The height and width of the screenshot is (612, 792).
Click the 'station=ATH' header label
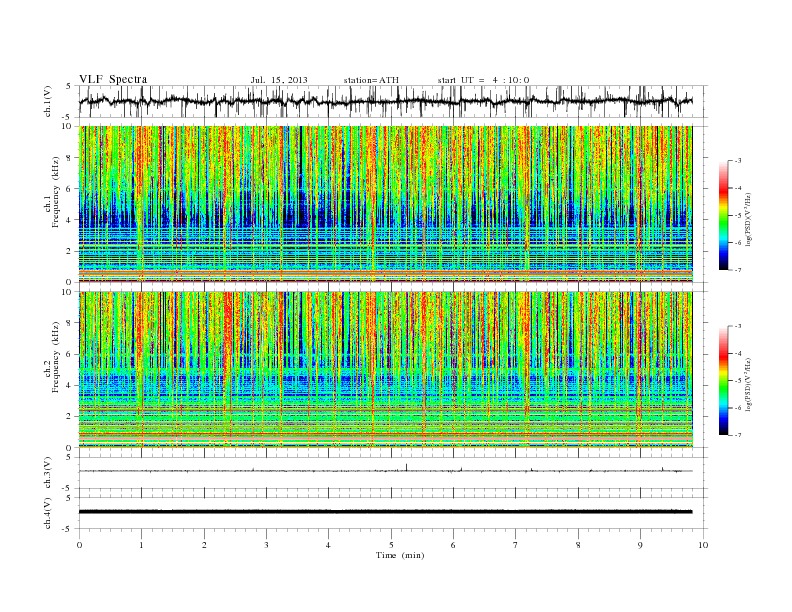(371, 80)
